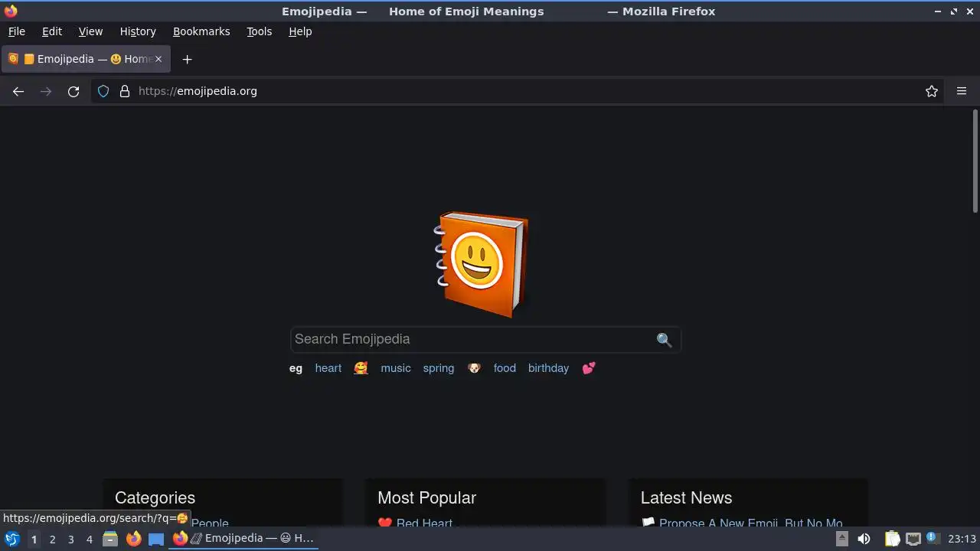Open the File menu
This screenshot has height=551, width=980.
tap(16, 31)
